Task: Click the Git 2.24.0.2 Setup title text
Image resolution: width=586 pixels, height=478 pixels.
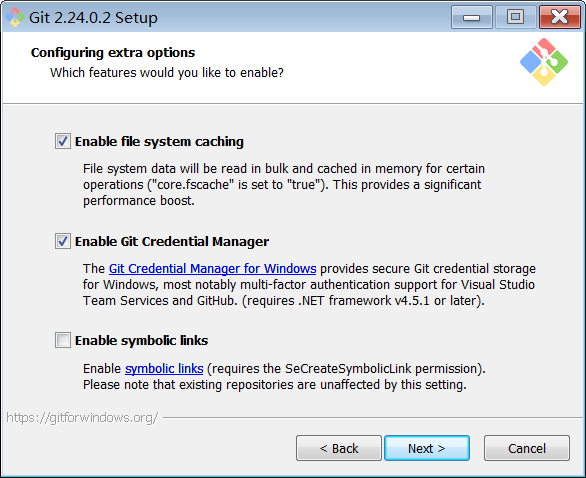Action: point(93,18)
